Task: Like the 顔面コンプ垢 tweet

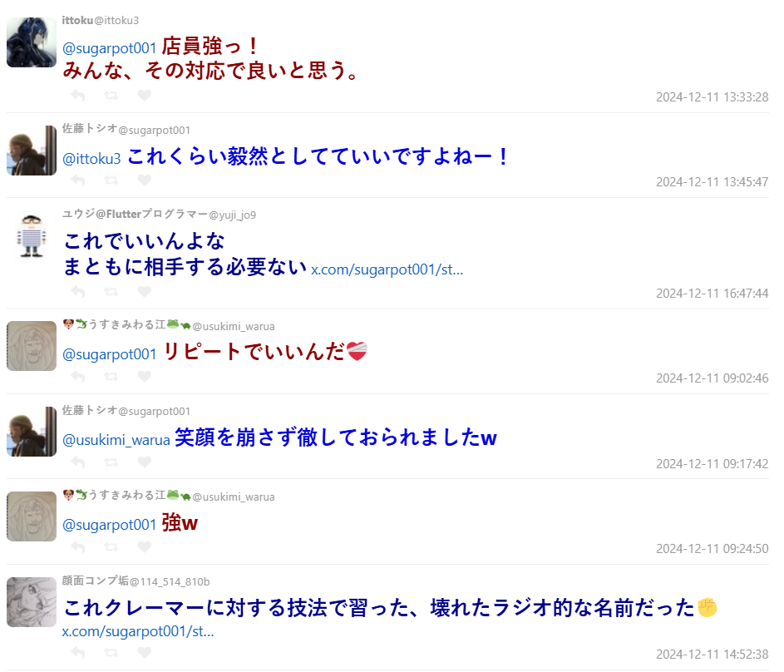Action: (145, 653)
